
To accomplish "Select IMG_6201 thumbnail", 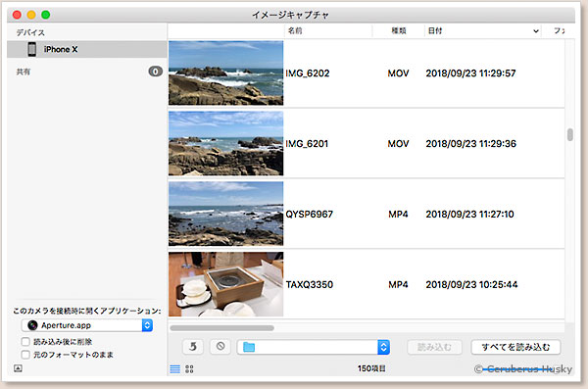I will pos(225,143).
